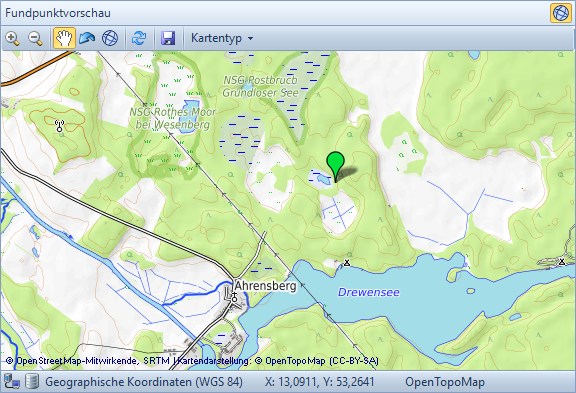Image resolution: width=576 pixels, height=393 pixels.
Task: Click the OpenStreetMap-Mitwirkende attribution text
Action: pyautogui.click(x=72, y=361)
